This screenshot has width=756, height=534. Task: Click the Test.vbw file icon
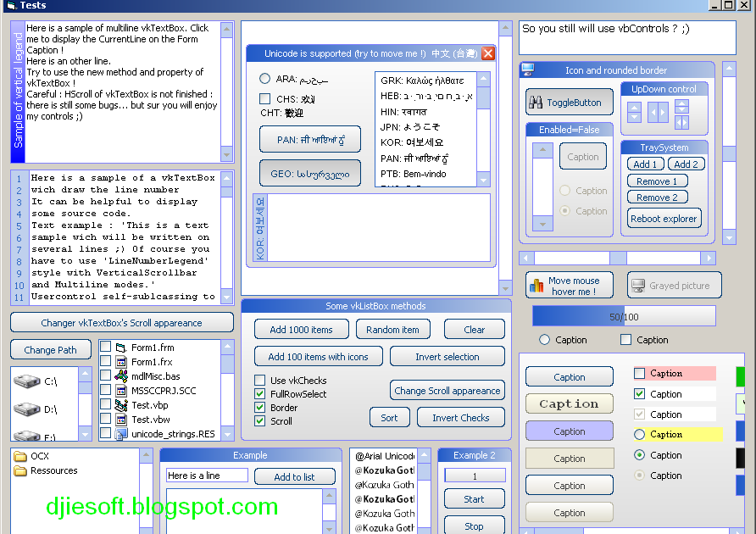121,420
